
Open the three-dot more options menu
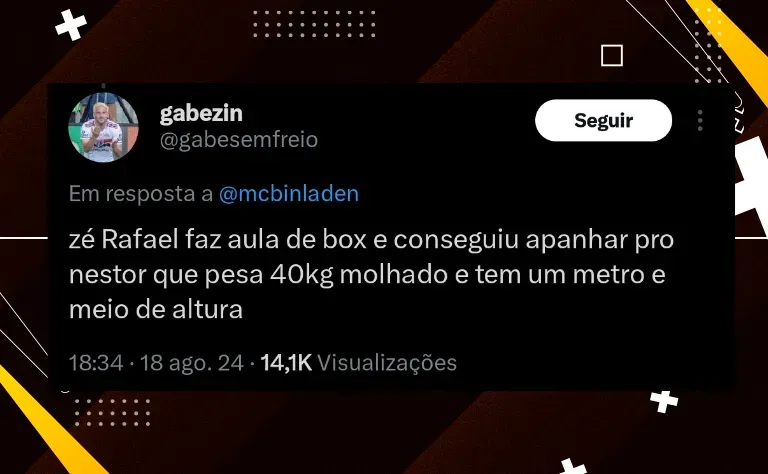pos(700,120)
